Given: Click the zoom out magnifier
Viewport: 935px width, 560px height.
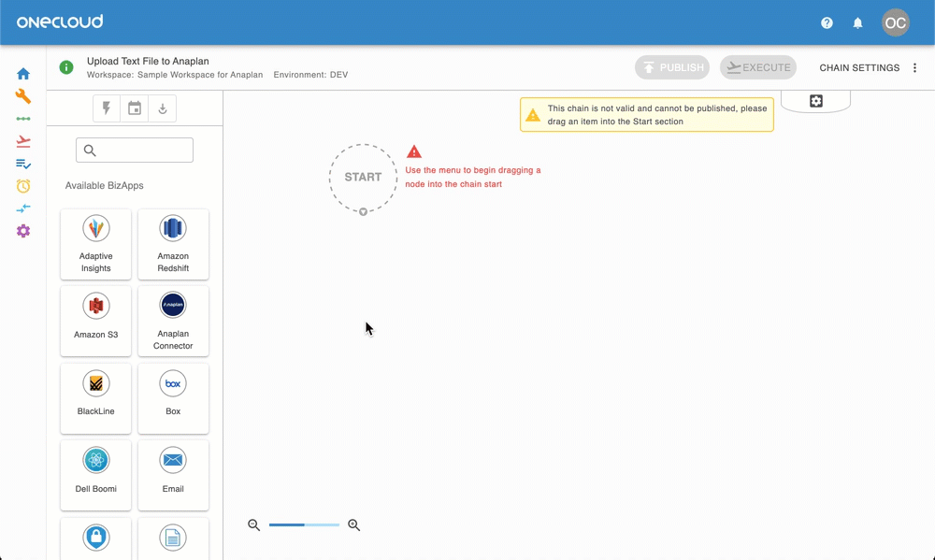Looking at the screenshot, I should click(x=254, y=524).
